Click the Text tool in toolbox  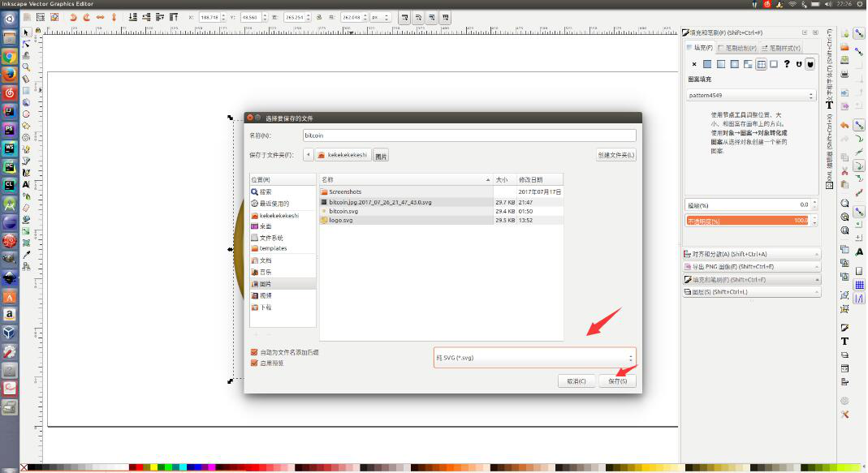point(27,184)
